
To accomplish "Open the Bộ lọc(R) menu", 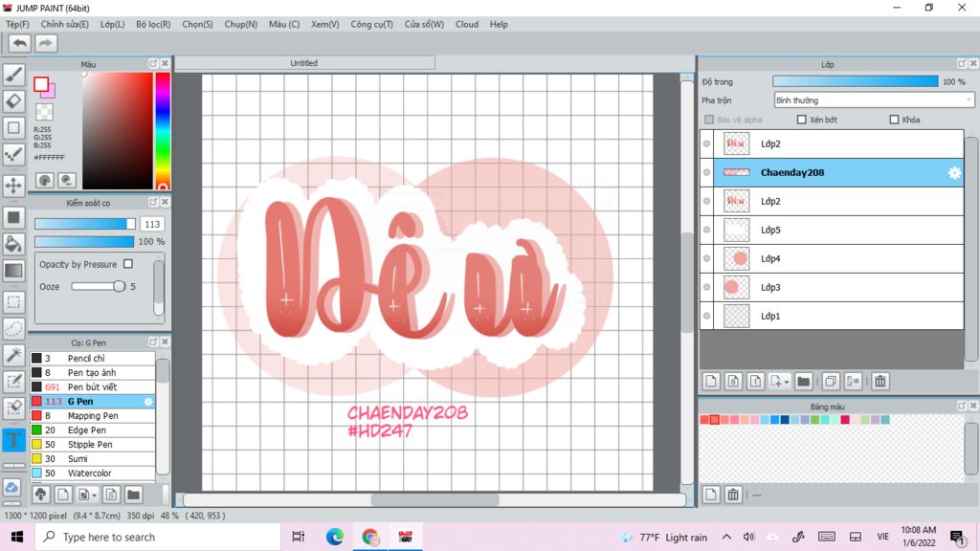I will 153,24.
